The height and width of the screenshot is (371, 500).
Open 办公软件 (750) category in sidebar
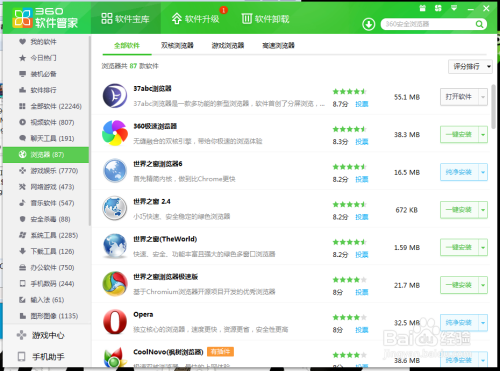[46, 268]
